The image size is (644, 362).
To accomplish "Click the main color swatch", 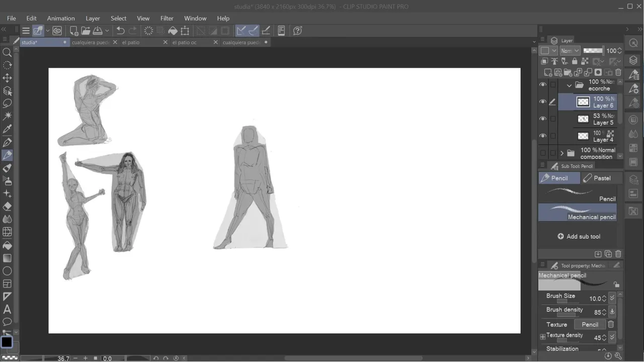I will tap(6, 342).
